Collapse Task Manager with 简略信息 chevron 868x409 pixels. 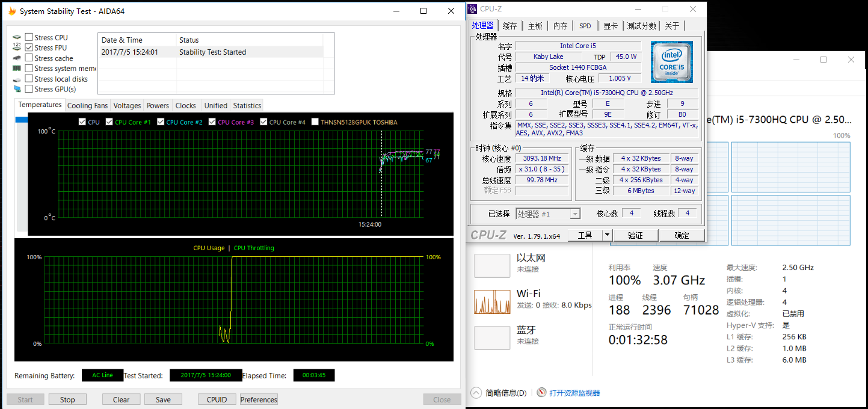476,393
